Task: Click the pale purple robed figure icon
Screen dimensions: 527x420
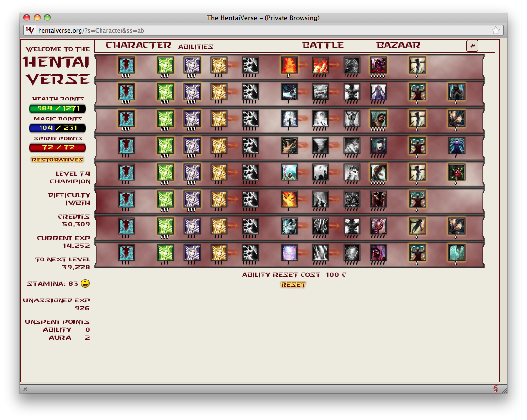Action: click(x=378, y=92)
